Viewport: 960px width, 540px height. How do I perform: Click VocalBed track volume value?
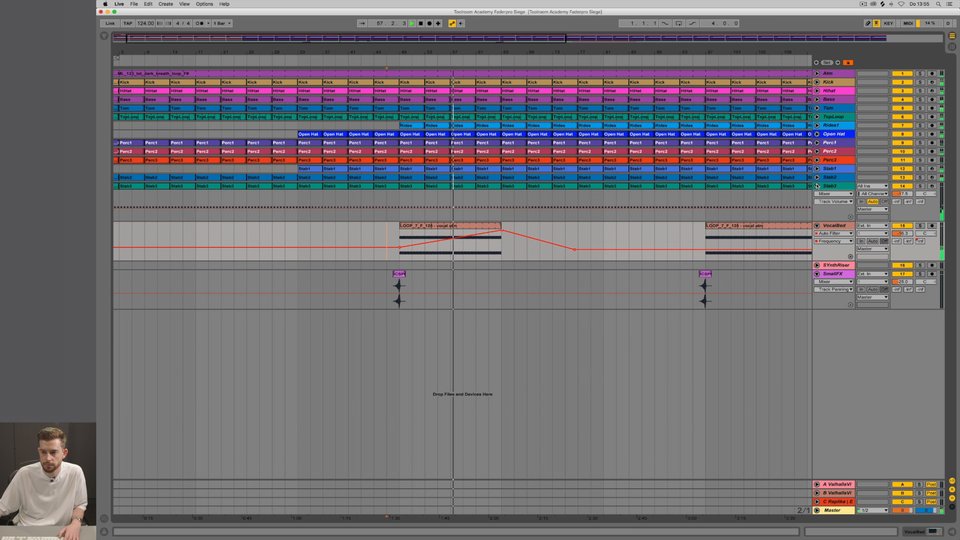point(902,233)
